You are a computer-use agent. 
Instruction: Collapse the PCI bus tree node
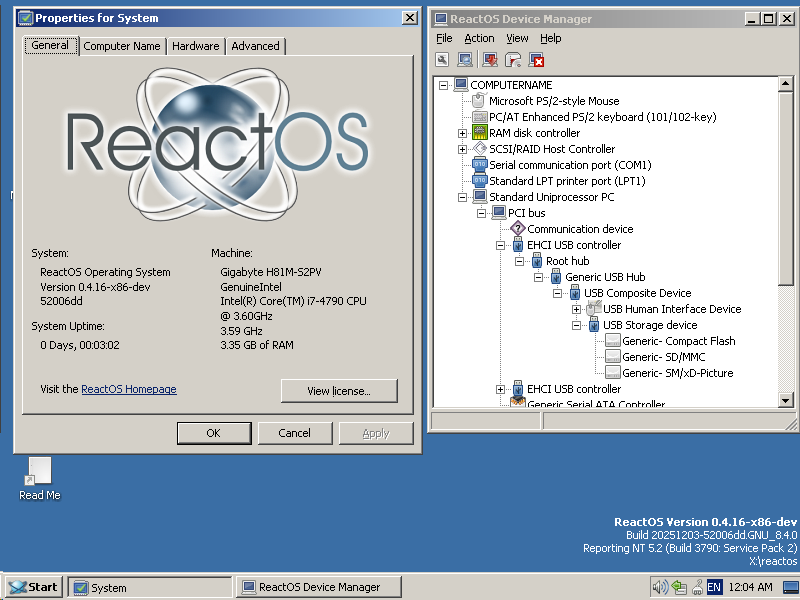(x=482, y=213)
